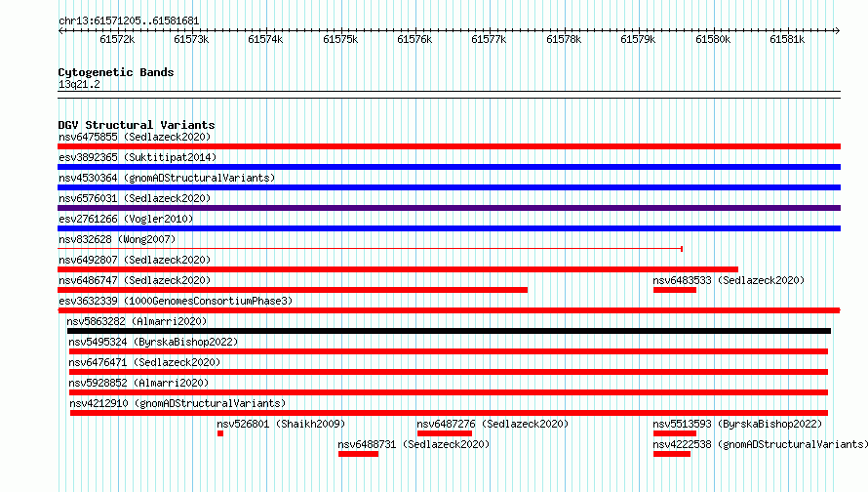Click the 61574k ruler label
The image size is (868, 492).
pyautogui.click(x=265, y=39)
